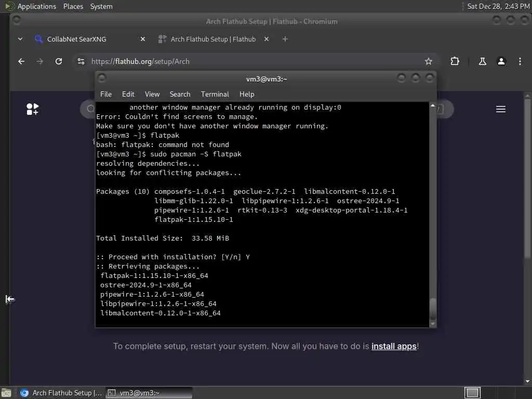Open terminal Edit menu
Screen dimensions: 532x399
(x=128, y=95)
